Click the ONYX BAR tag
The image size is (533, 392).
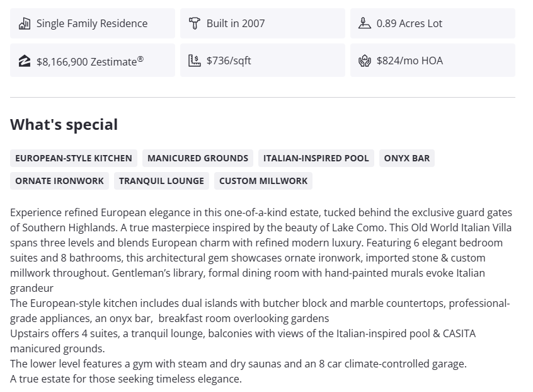coord(407,158)
